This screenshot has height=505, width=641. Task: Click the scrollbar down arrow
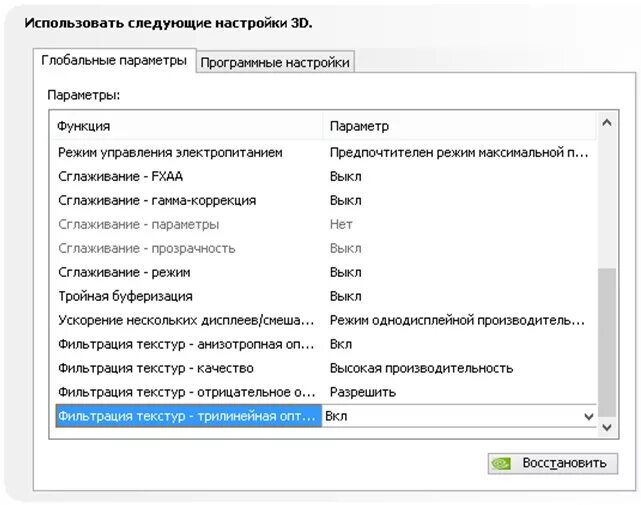607,427
